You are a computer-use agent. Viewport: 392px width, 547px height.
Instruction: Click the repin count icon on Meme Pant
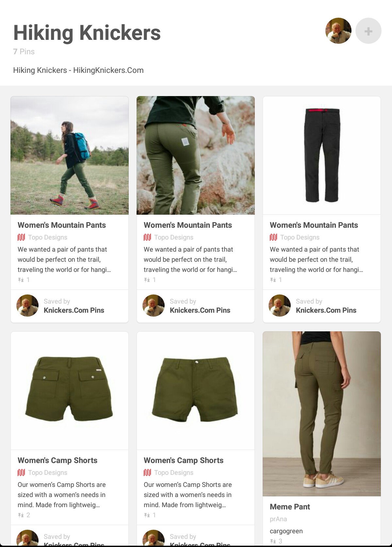[273, 541]
